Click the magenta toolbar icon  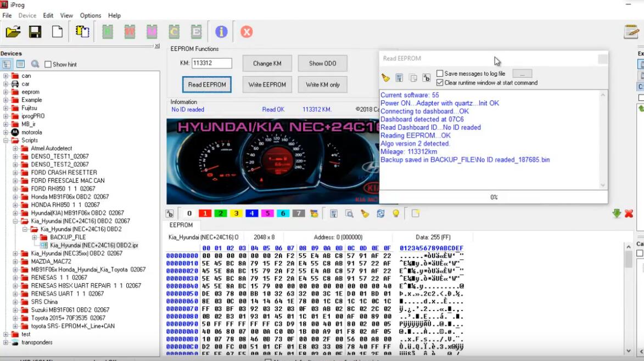152,32
